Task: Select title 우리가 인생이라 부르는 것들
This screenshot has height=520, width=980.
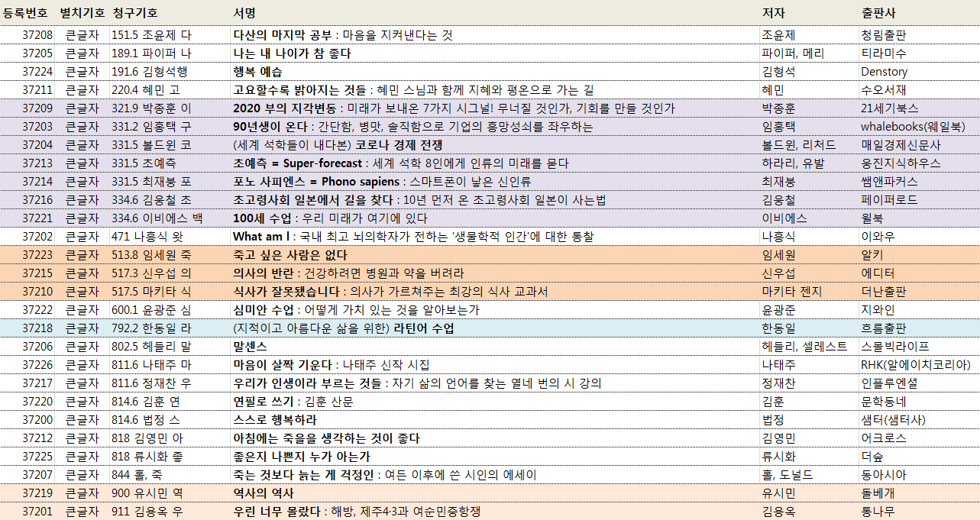Action: 309,383
